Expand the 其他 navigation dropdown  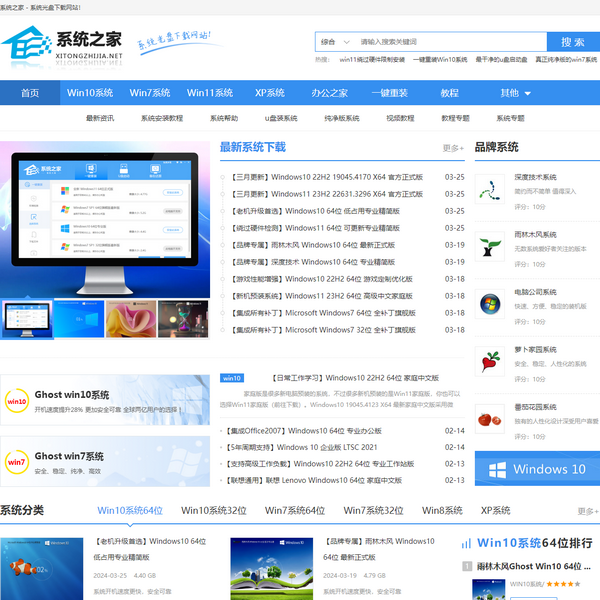tap(515, 93)
